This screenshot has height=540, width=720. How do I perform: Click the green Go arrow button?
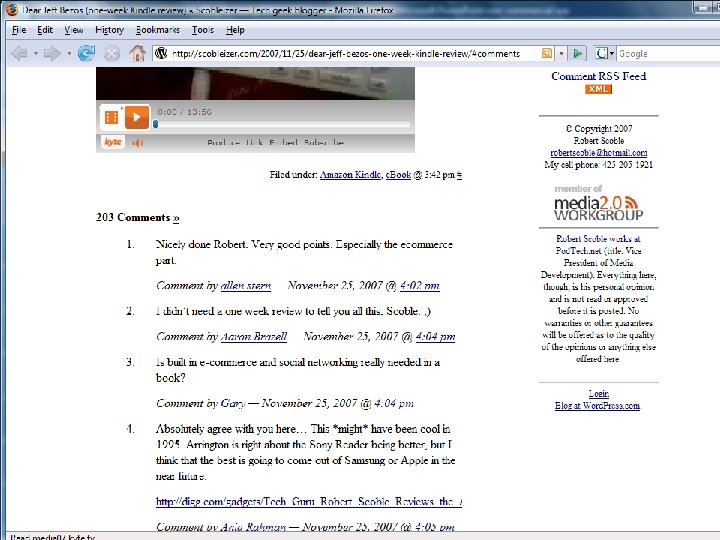pos(578,53)
